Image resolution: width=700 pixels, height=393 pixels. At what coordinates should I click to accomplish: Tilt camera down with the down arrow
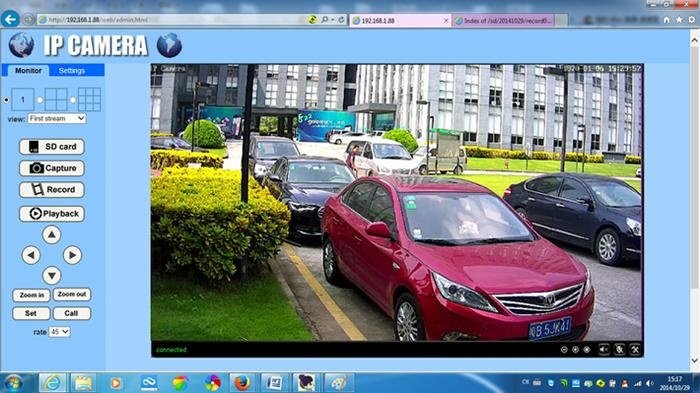tap(52, 276)
